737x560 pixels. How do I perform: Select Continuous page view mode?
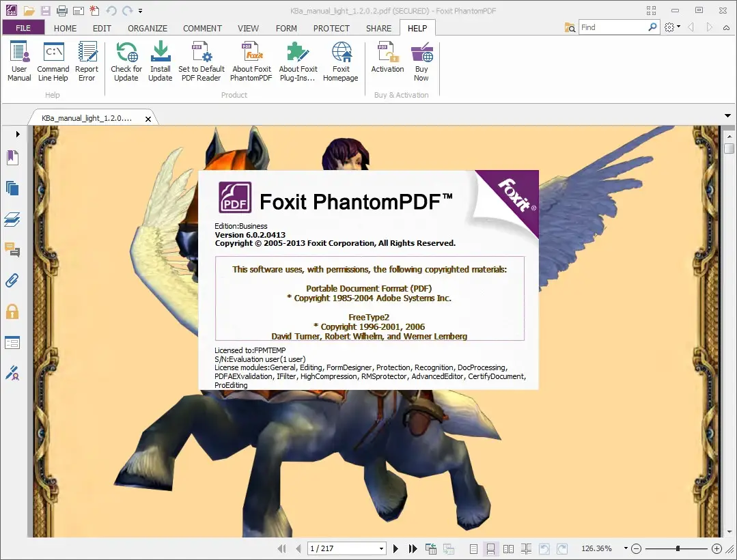tap(490, 548)
